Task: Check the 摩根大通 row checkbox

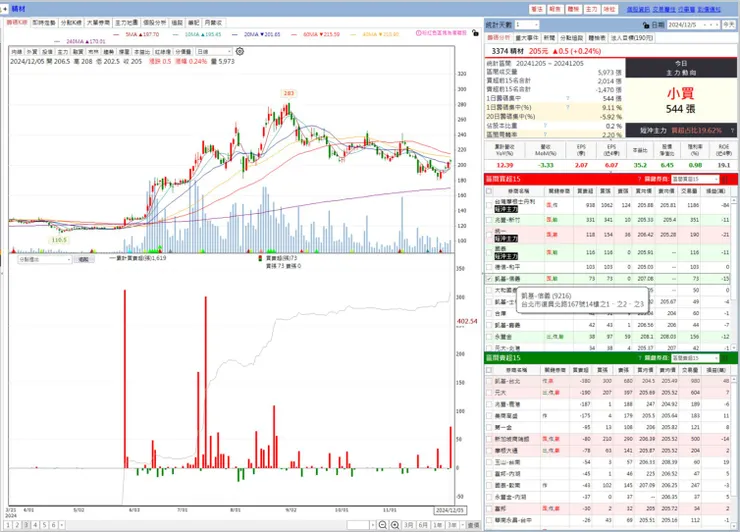Action: click(x=489, y=451)
